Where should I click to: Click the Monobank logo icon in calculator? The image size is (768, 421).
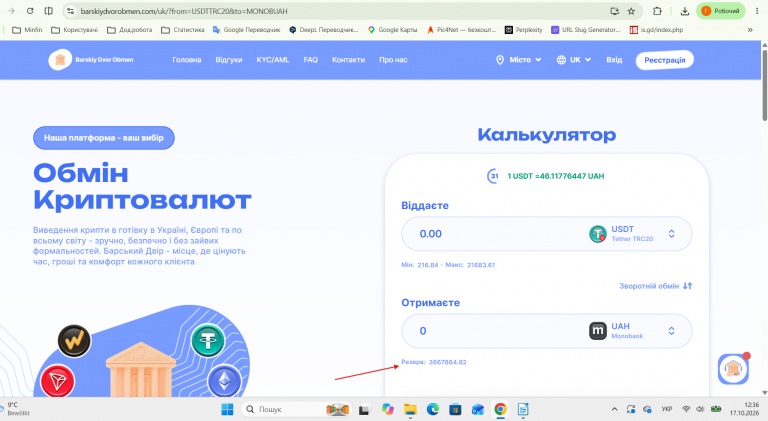tap(598, 331)
